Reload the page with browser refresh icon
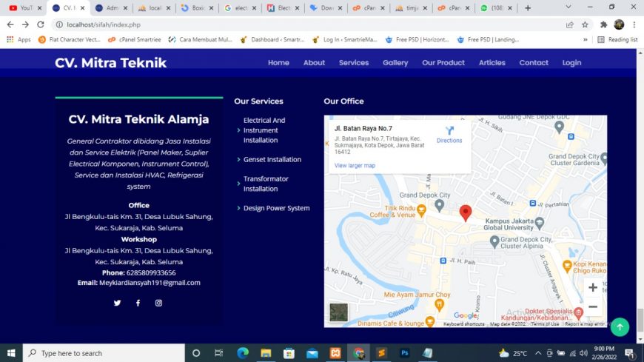644x362 pixels. [40, 24]
